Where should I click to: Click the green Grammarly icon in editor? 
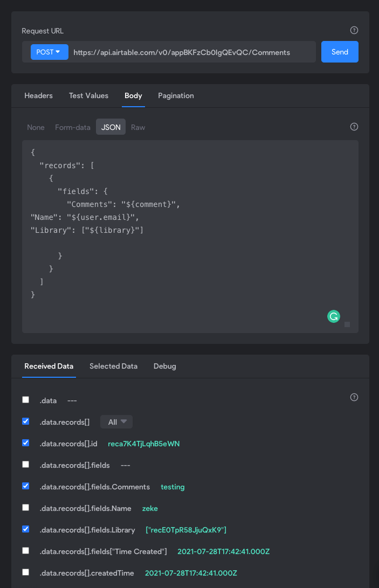coord(334,316)
